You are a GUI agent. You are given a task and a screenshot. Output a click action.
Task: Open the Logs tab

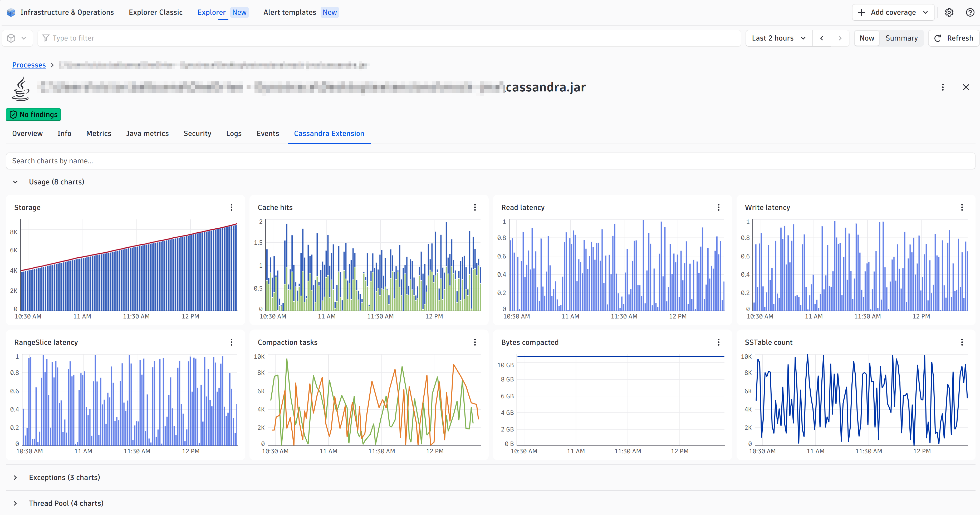click(x=234, y=134)
